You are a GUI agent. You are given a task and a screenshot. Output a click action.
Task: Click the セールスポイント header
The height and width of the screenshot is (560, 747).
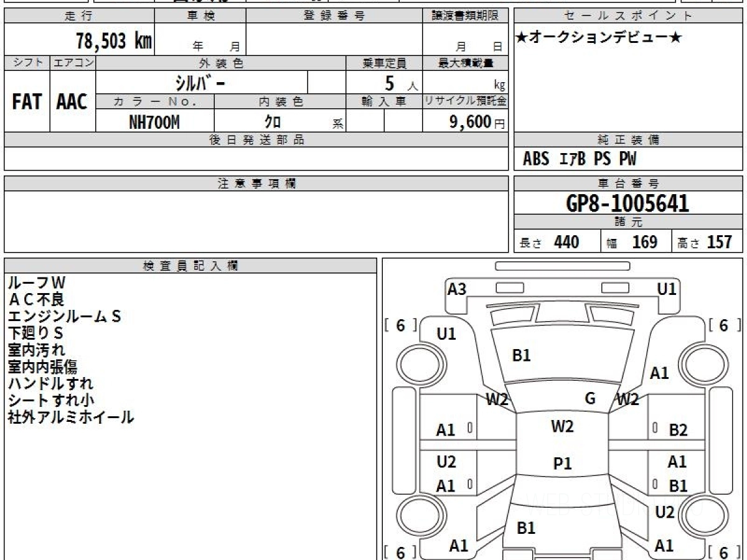point(629,16)
